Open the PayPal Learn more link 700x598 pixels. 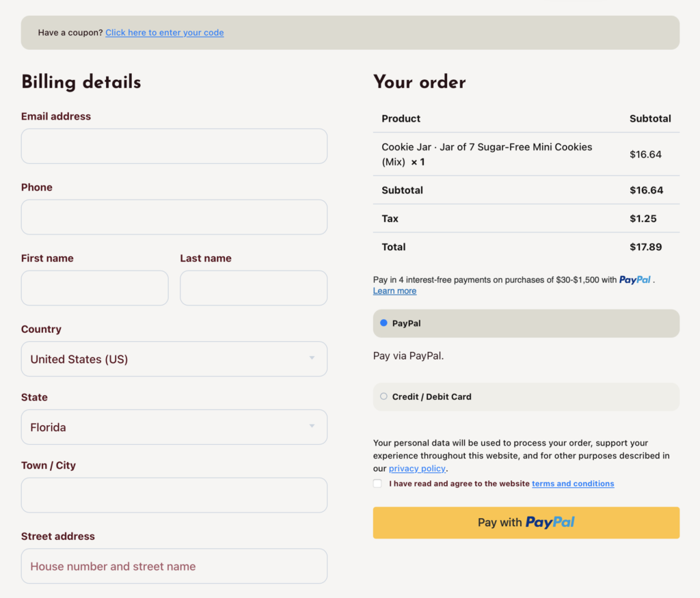[394, 291]
